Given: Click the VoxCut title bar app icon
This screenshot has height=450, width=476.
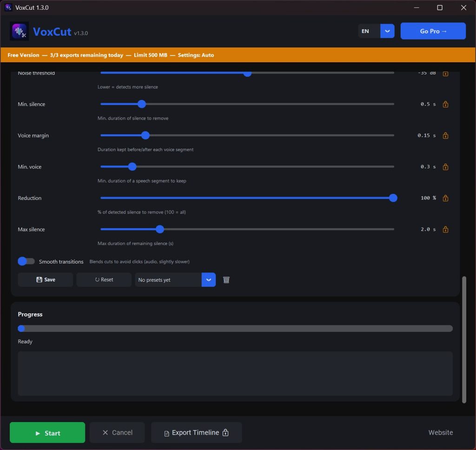Looking at the screenshot, I should click(x=8, y=7).
